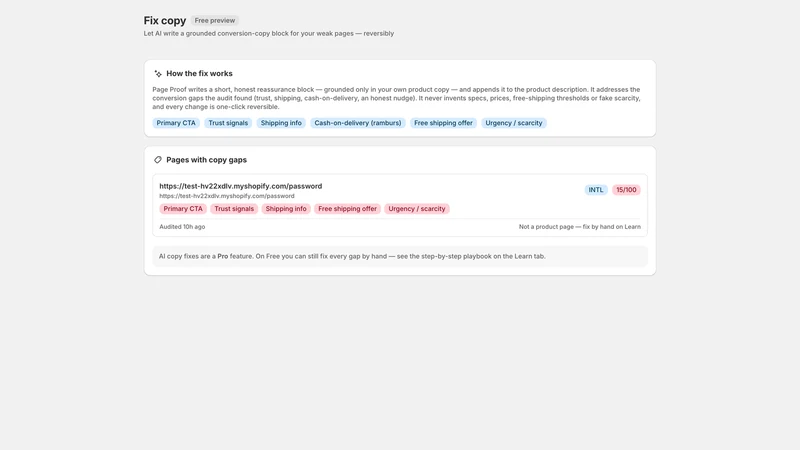The height and width of the screenshot is (450, 800).
Task: Select the blue Primary CTA chip
Action: pos(176,123)
